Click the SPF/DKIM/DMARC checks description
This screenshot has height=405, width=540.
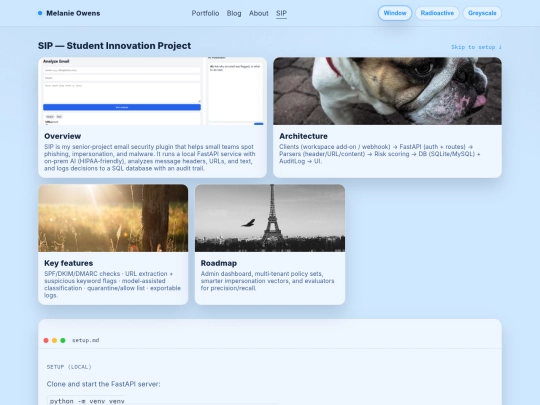tap(112, 284)
